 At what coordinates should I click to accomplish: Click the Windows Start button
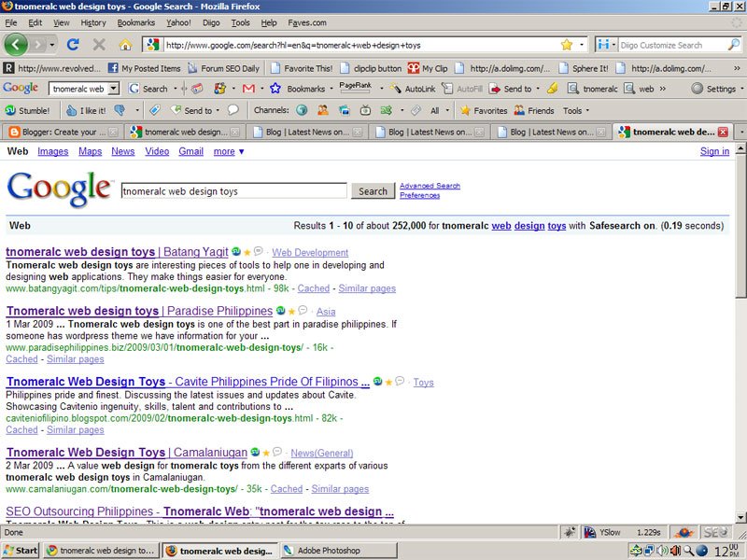click(x=21, y=551)
